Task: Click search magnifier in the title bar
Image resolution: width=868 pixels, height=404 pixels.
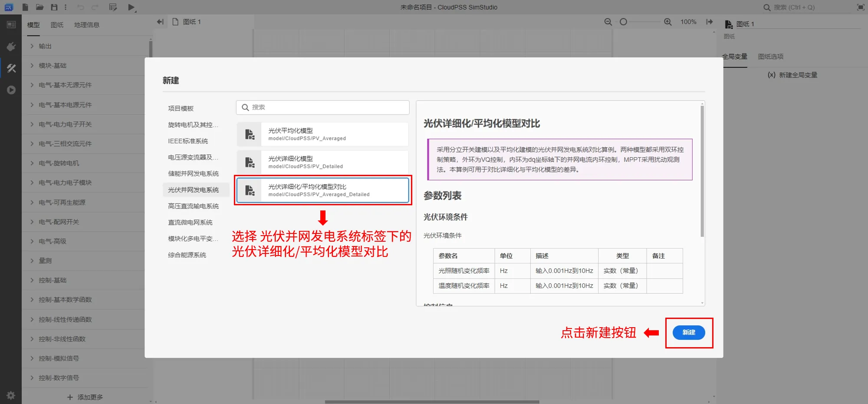Action: click(767, 7)
